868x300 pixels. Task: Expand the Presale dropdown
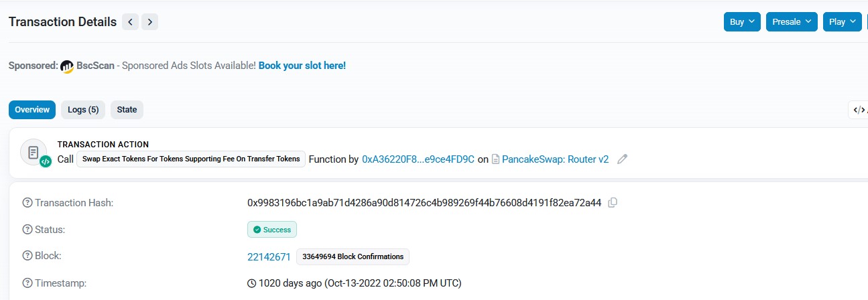(x=792, y=21)
